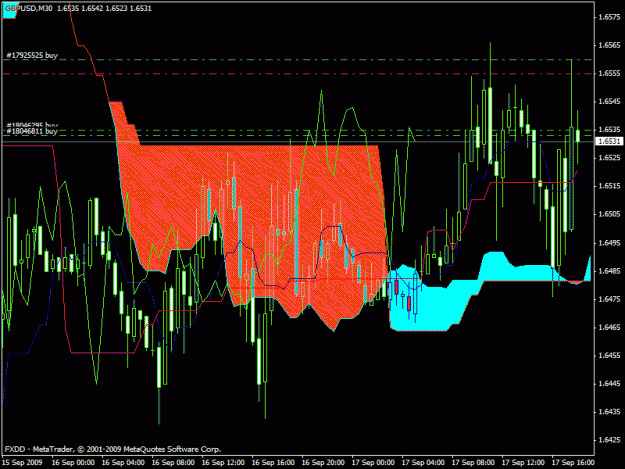This screenshot has height=469, width=625.
Task: Click the 1.6435 price axis label
Action: coord(609,412)
